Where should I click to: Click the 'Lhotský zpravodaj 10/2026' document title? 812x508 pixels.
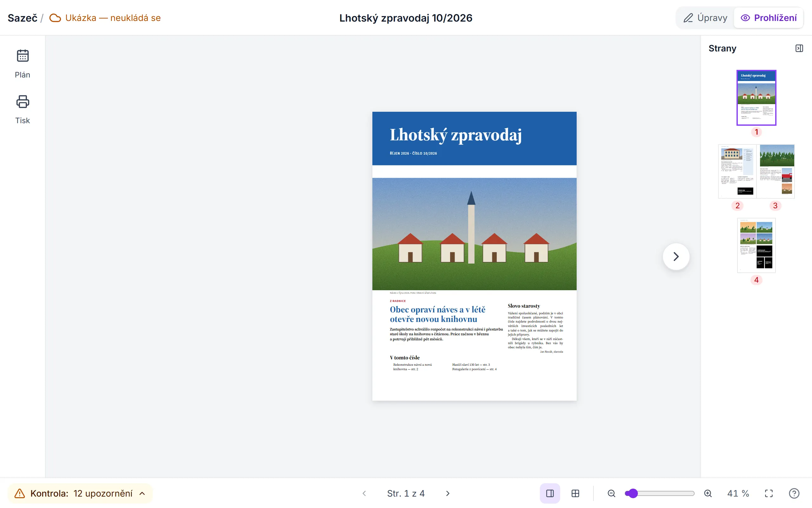click(x=406, y=18)
